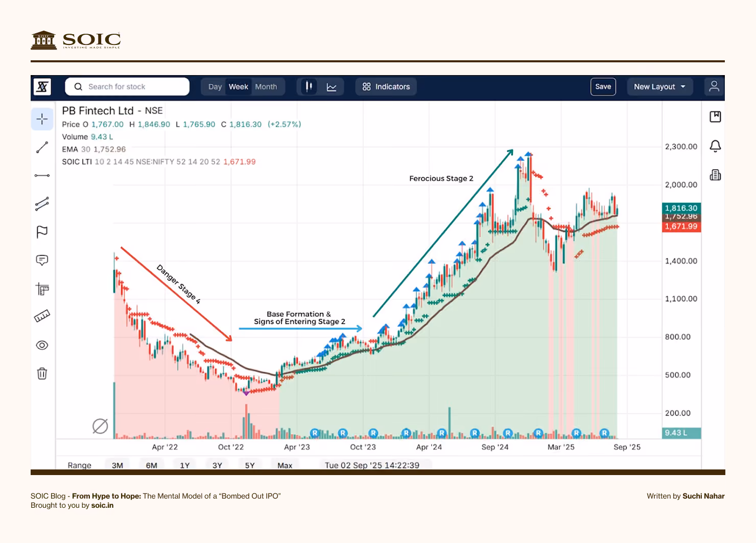Set chart range to 1Y
The image size is (756, 543).
[185, 465]
